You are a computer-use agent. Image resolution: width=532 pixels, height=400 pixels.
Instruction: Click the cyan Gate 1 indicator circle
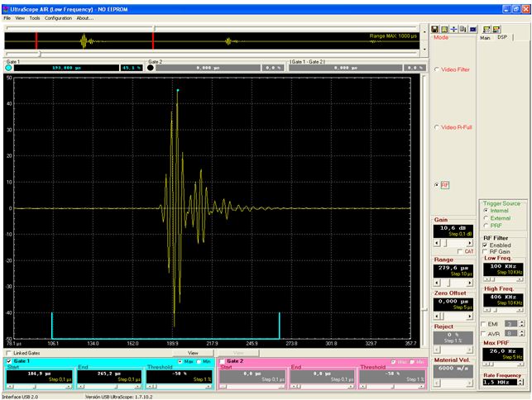pyautogui.click(x=8, y=68)
